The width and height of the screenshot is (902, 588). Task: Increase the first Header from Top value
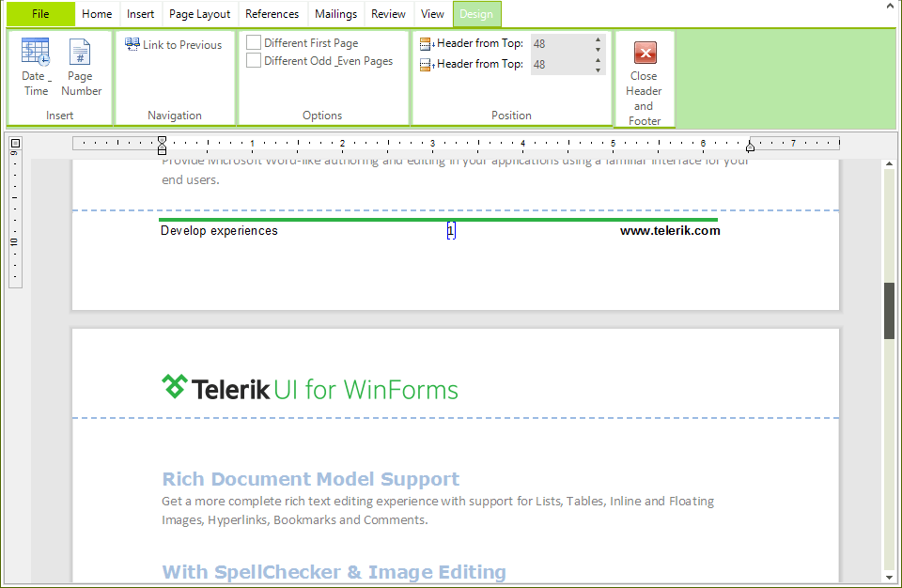pyautogui.click(x=599, y=39)
